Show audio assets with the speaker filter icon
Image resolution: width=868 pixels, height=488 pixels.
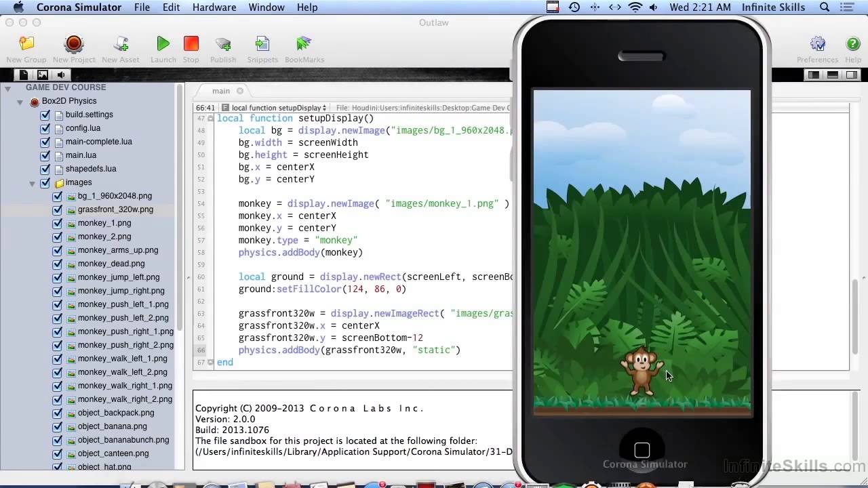tap(61, 75)
